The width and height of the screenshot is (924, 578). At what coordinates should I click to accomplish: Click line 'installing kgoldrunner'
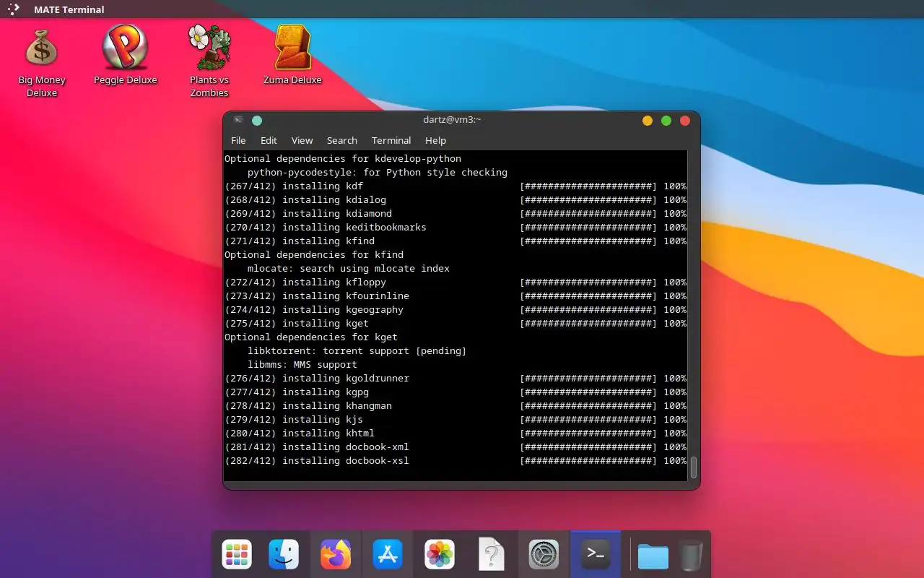point(456,379)
